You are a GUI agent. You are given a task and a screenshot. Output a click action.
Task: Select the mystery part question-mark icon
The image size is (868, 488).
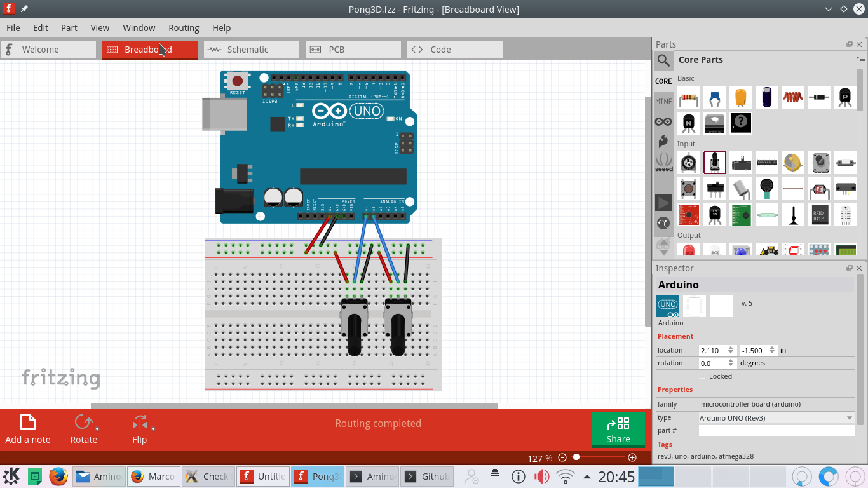point(741,123)
